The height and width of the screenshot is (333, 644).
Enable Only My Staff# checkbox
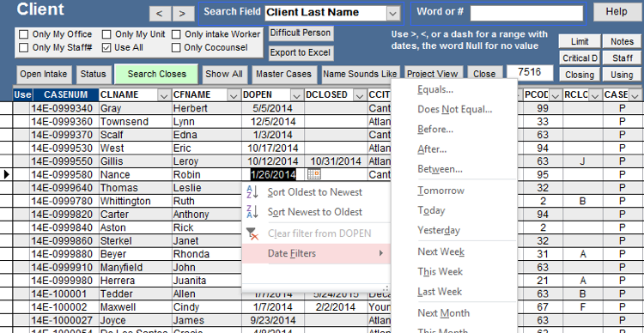point(24,47)
